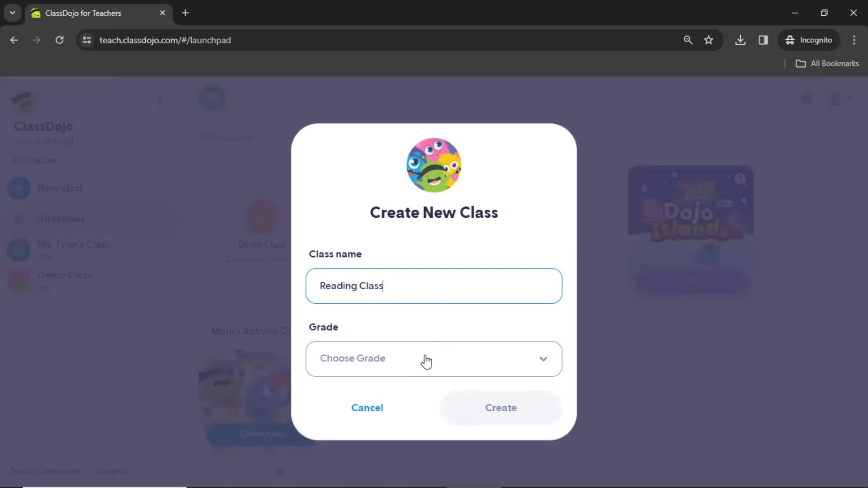The width and height of the screenshot is (868, 488).
Task: Click the ClassDojo mascot logo in sidebar
Action: pyautogui.click(x=24, y=102)
